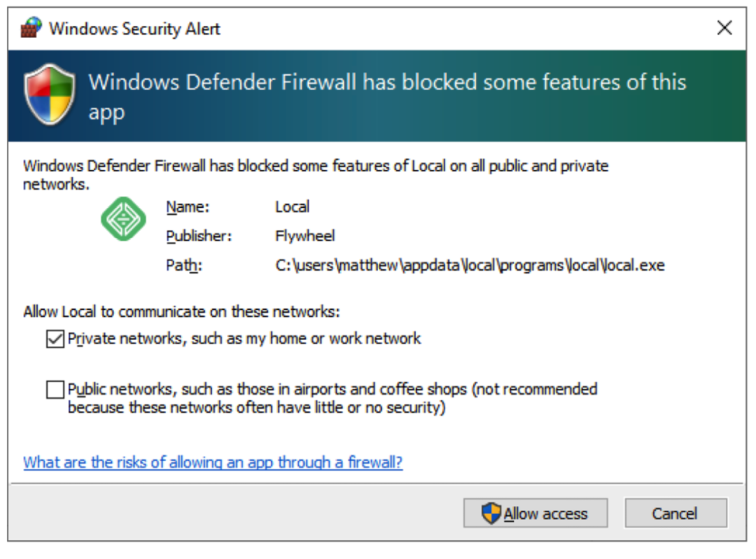Enable the Public networks checkbox
The image size is (756, 559).
click(55, 390)
